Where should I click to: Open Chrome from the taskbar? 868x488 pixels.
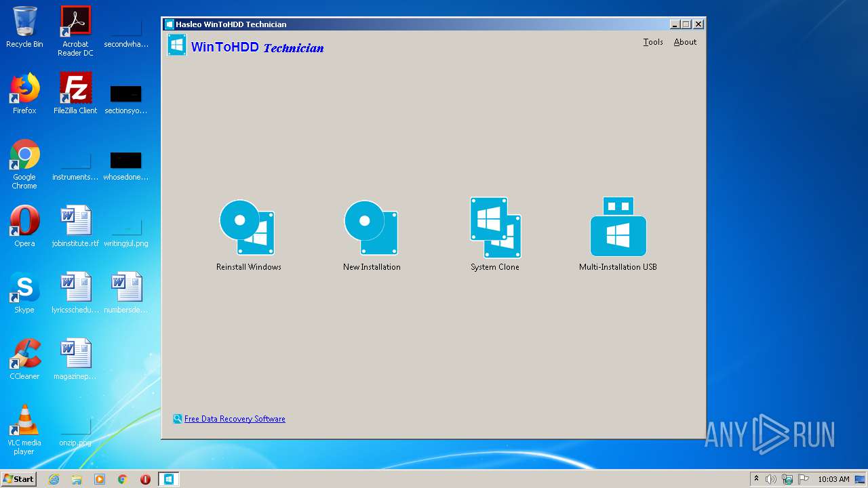coord(123,479)
